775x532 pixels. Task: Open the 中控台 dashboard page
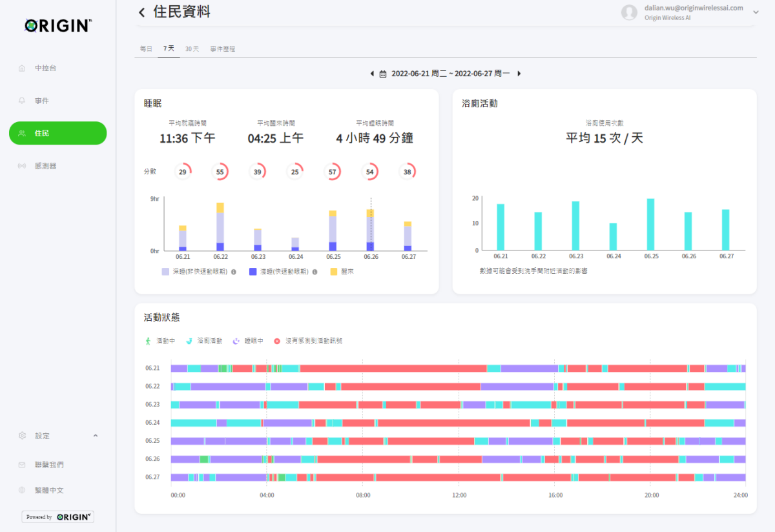click(x=45, y=68)
